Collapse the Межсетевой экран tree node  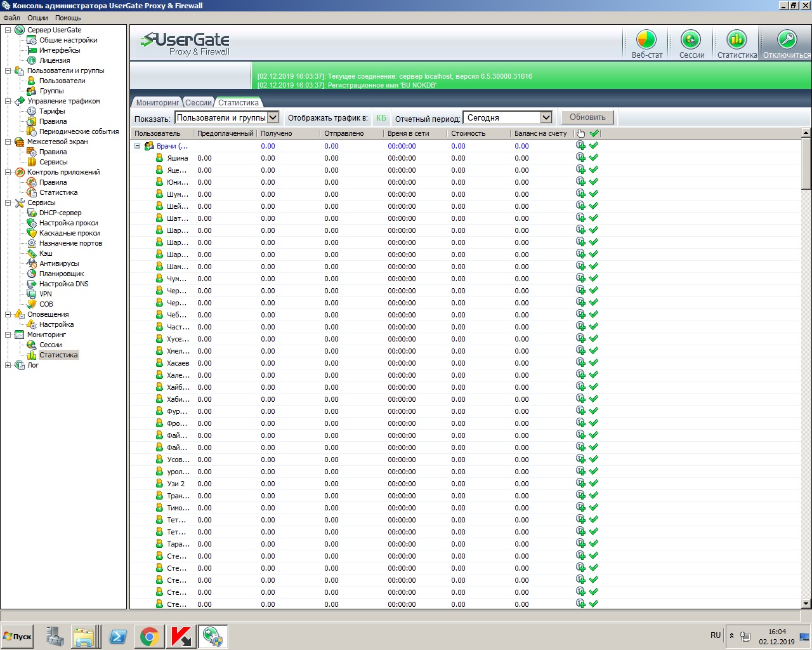(x=8, y=142)
